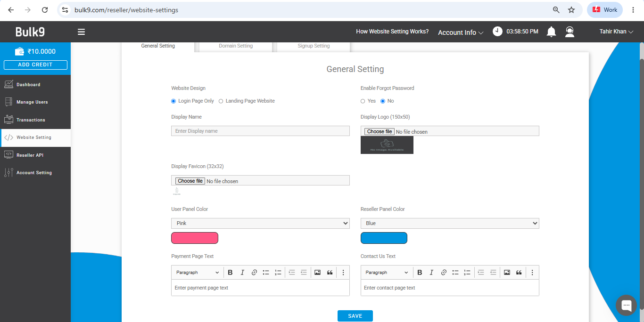
Task: Add numbered list in Contact Us Text editor
Action: coord(467,272)
